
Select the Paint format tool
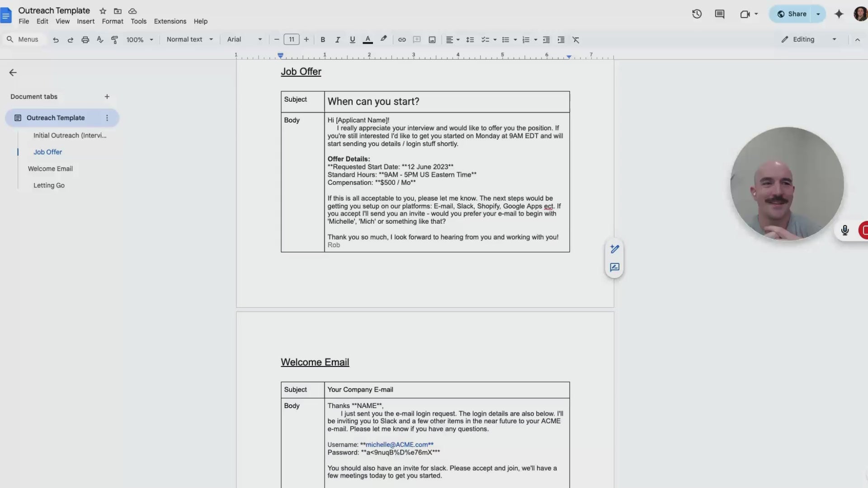(x=115, y=40)
